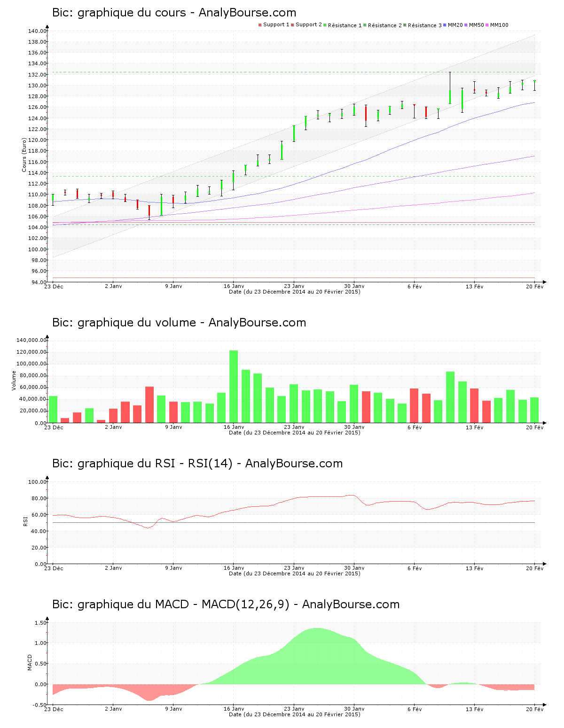This screenshot has height=728, width=564.
Task: Click the MM20 blue legend swatch
Action: [445, 25]
